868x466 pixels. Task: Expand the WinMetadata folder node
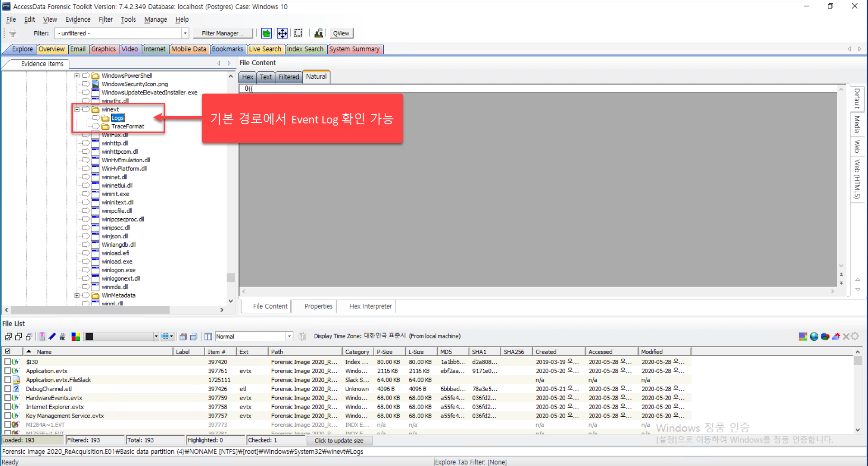(77, 296)
